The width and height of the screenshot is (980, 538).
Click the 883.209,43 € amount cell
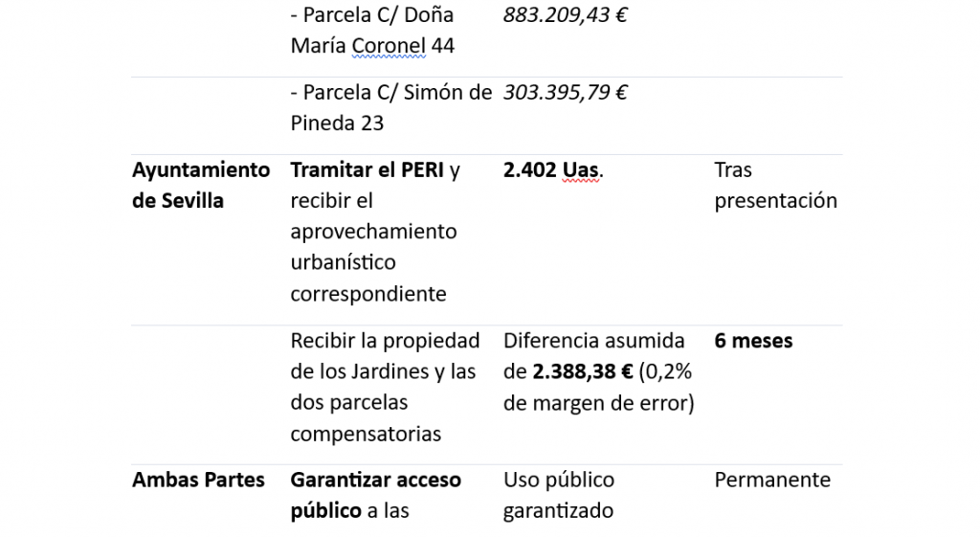[565, 15]
